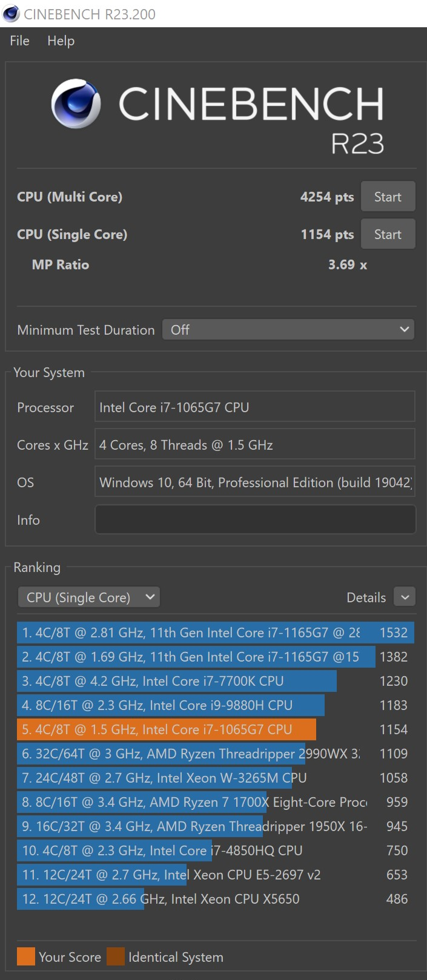
Task: Select the i7-1165G7 2.81 GHz ranking entry
Action: [x=216, y=633]
